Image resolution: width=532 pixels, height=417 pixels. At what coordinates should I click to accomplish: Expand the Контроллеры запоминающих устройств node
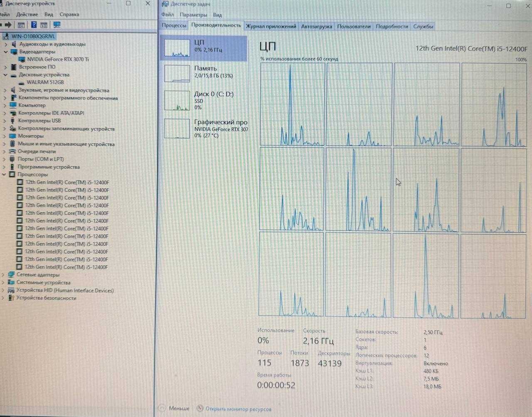coord(5,129)
